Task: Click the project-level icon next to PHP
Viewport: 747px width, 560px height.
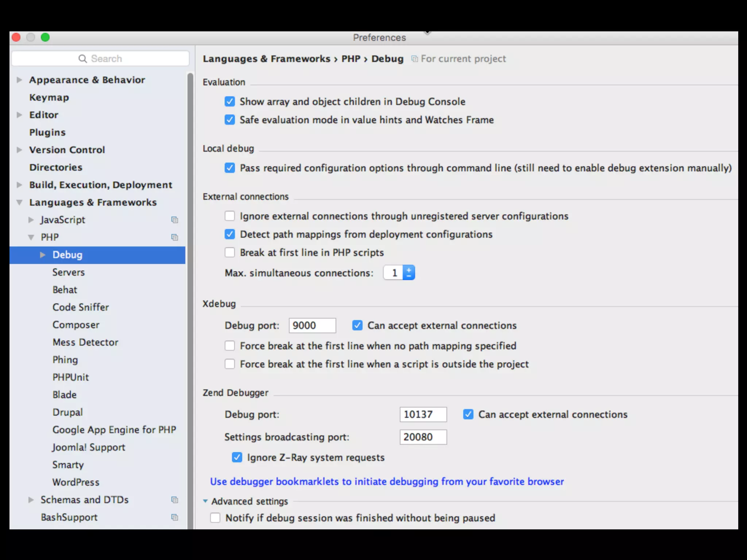Action: pyautogui.click(x=175, y=237)
